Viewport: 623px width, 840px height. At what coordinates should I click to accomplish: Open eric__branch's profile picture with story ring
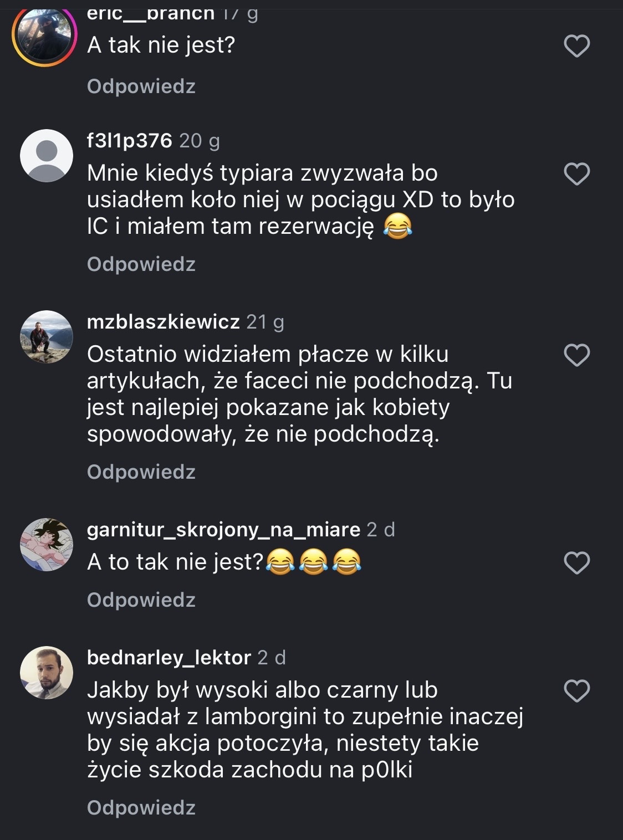[45, 34]
